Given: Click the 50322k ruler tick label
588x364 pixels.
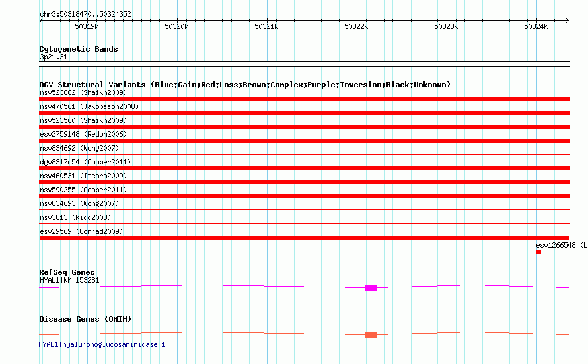Looking at the screenshot, I should [356, 26].
